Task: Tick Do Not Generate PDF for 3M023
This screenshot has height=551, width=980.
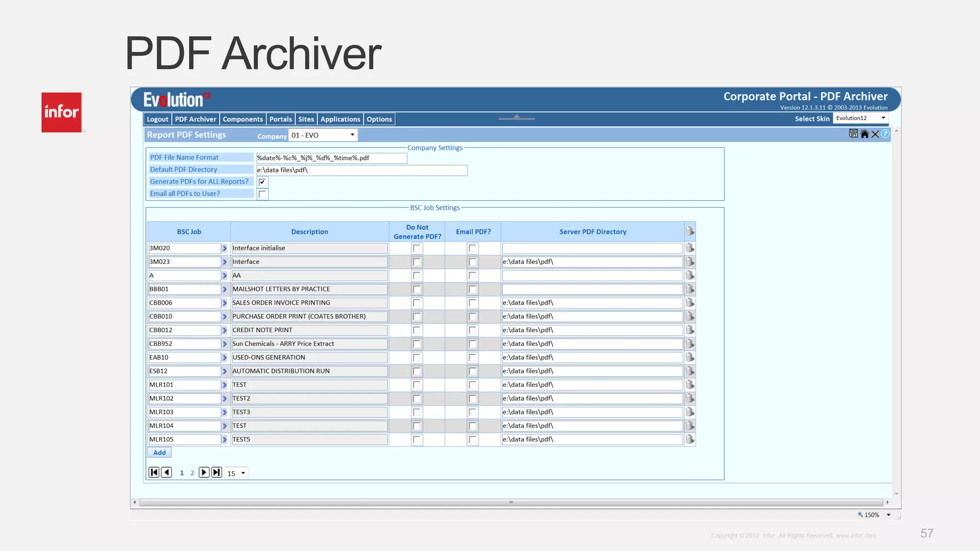Action: coord(417,262)
